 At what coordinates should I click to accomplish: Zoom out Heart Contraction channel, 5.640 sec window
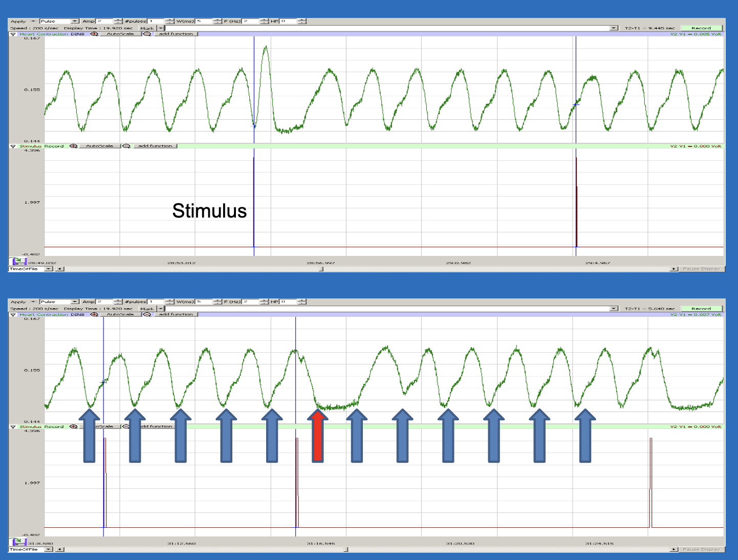[147, 314]
